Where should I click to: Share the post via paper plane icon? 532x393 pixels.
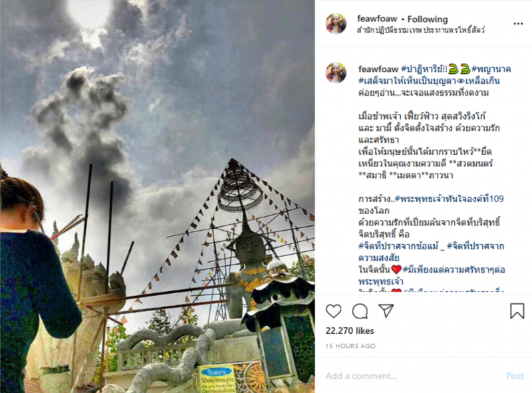(386, 311)
